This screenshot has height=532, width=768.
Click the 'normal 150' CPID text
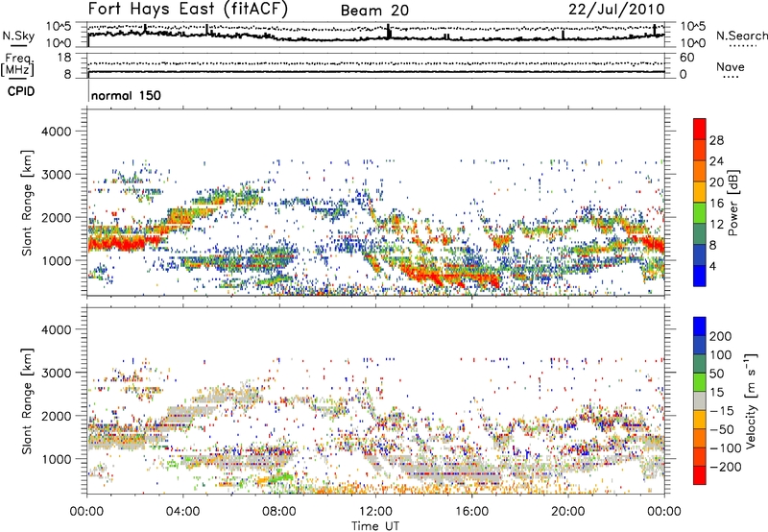(126, 95)
